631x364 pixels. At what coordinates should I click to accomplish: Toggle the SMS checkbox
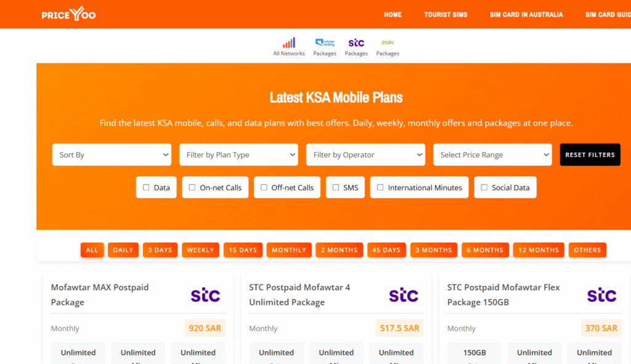[x=336, y=187]
